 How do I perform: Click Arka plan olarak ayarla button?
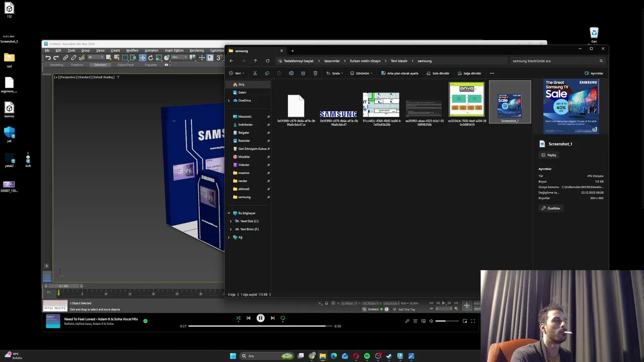pos(400,73)
